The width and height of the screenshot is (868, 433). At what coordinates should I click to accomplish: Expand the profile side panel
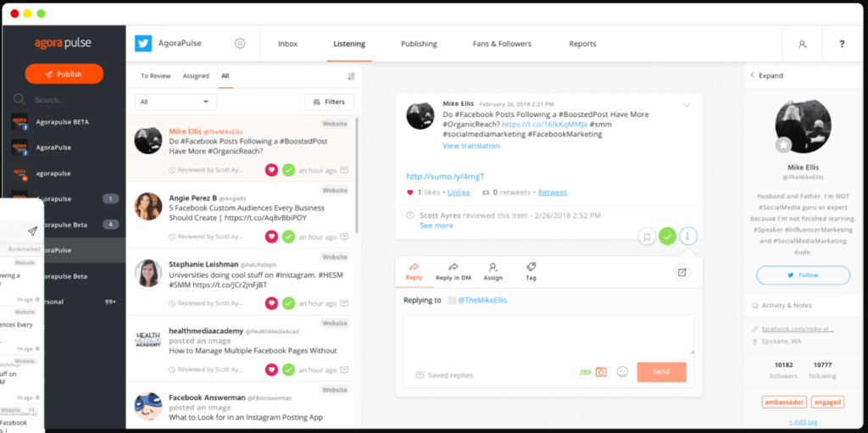click(x=767, y=75)
